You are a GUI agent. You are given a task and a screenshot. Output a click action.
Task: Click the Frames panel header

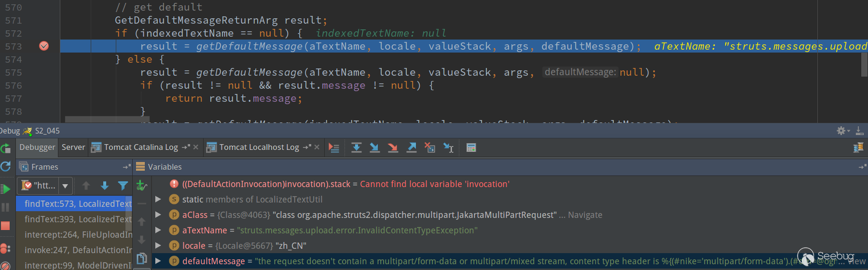[x=75, y=167]
